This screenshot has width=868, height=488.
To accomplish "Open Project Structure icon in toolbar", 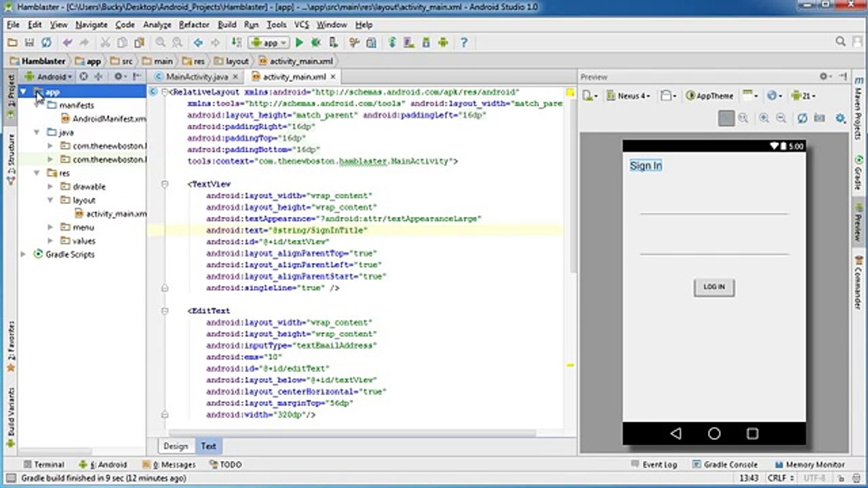I will pos(371,43).
